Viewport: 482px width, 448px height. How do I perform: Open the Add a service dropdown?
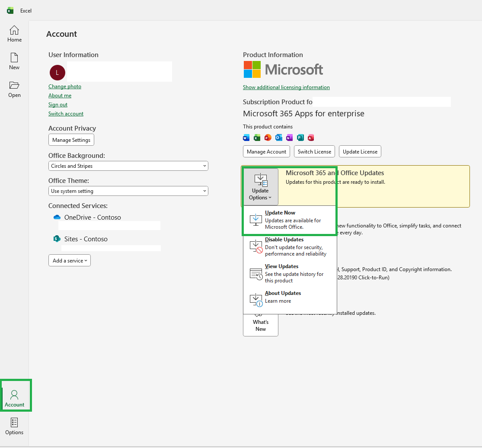[x=70, y=260]
